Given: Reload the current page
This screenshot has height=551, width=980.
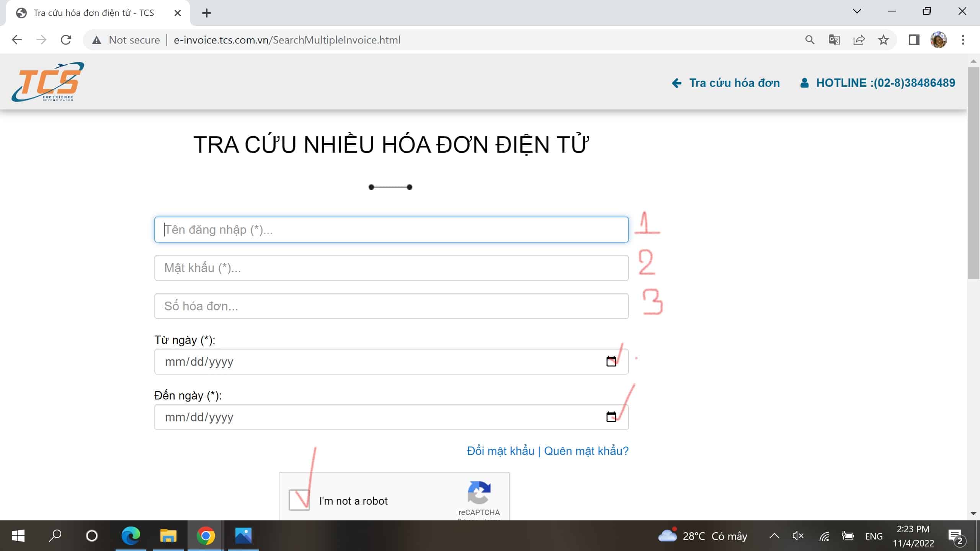Looking at the screenshot, I should tap(66, 40).
